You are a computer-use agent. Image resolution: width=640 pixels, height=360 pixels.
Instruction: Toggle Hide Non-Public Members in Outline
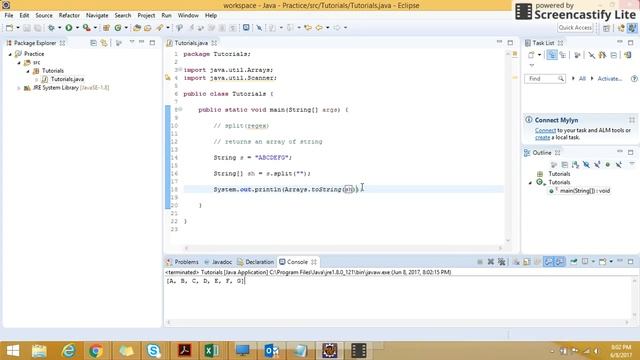(608, 164)
